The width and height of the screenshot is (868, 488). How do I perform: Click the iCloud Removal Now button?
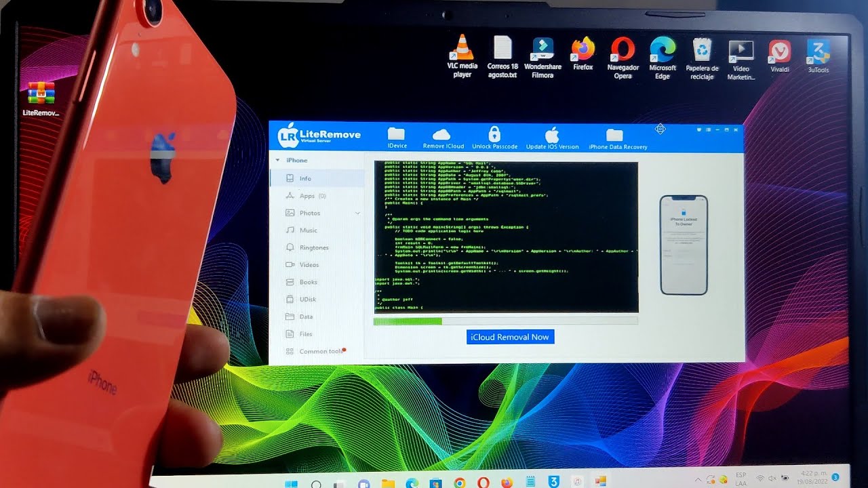click(510, 337)
